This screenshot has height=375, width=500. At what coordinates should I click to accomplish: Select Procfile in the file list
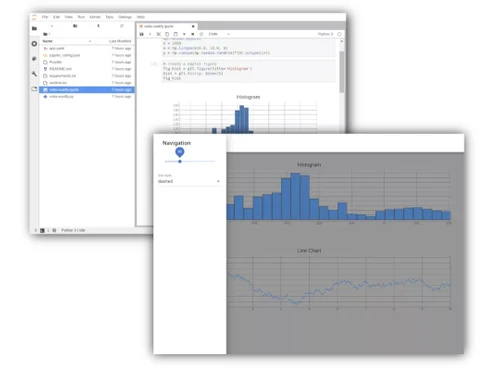click(x=87, y=62)
